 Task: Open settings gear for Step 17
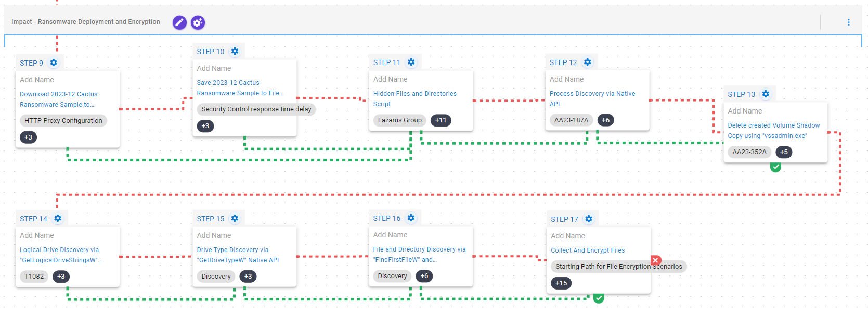(x=588, y=219)
